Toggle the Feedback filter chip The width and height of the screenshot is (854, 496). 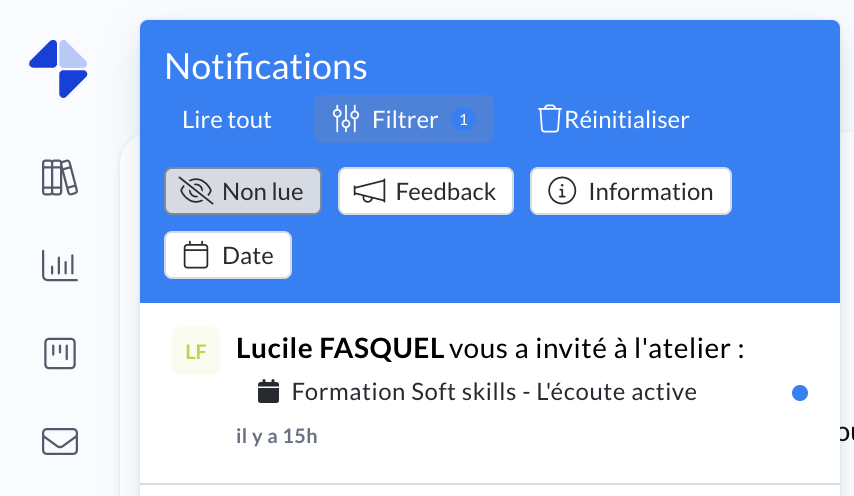point(426,191)
